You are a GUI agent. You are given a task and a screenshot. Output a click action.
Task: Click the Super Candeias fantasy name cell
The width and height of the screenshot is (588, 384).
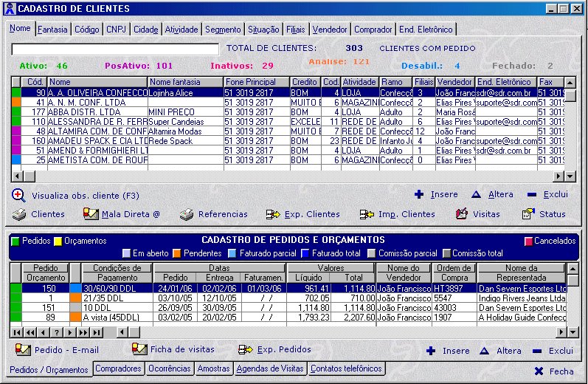(186, 122)
